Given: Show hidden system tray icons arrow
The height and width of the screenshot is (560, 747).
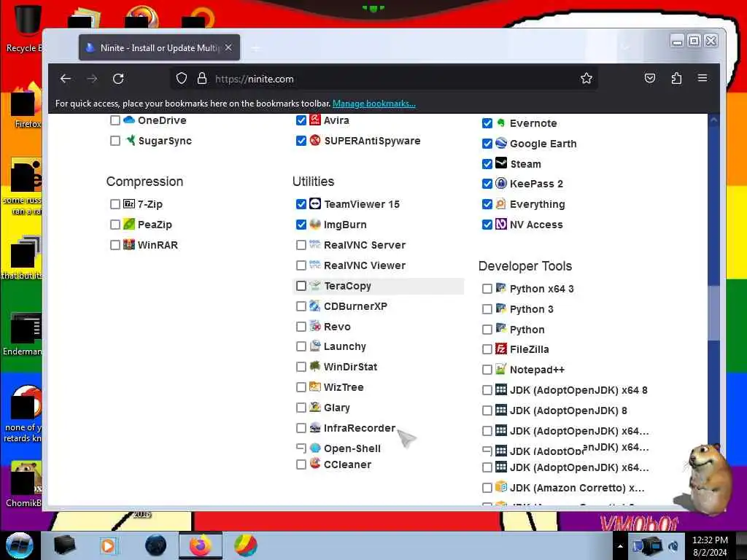Looking at the screenshot, I should coord(620,546).
